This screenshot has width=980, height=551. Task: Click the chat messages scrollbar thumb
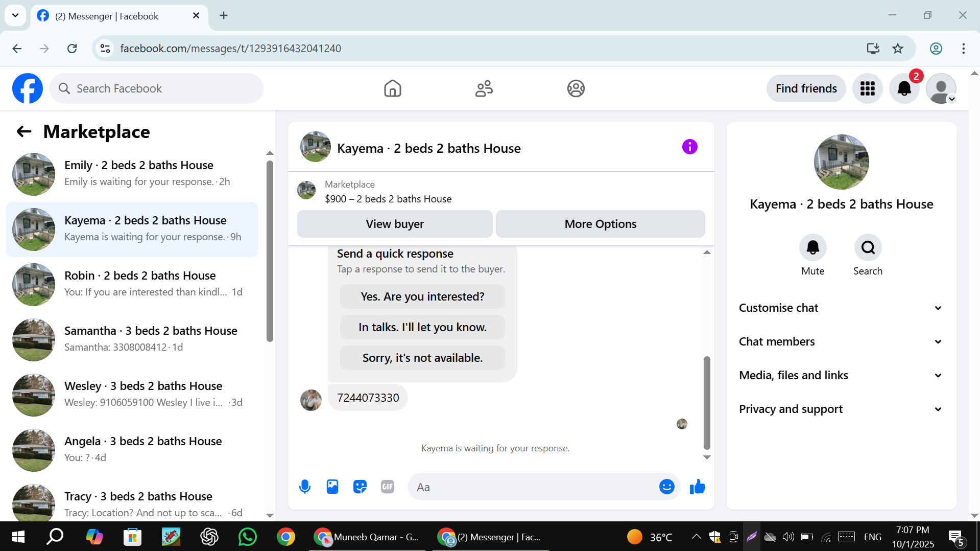click(x=707, y=403)
